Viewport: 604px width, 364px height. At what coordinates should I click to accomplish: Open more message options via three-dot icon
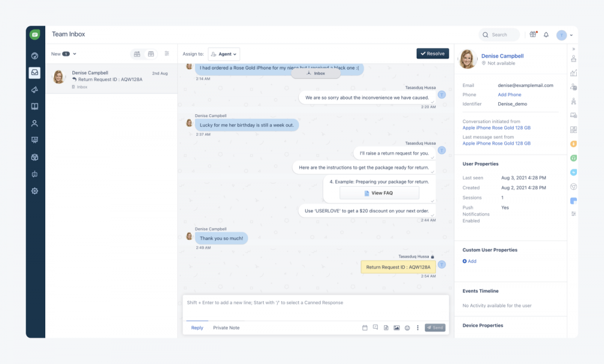coord(417,327)
